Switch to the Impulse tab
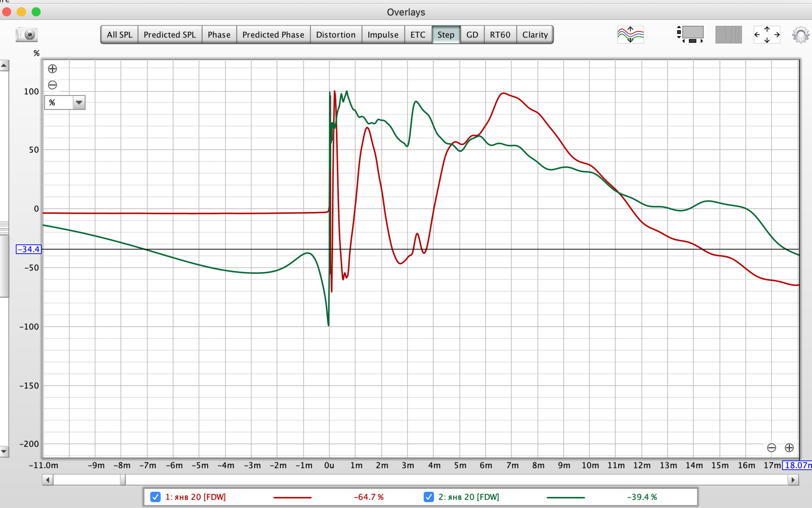The image size is (812, 508). (383, 35)
